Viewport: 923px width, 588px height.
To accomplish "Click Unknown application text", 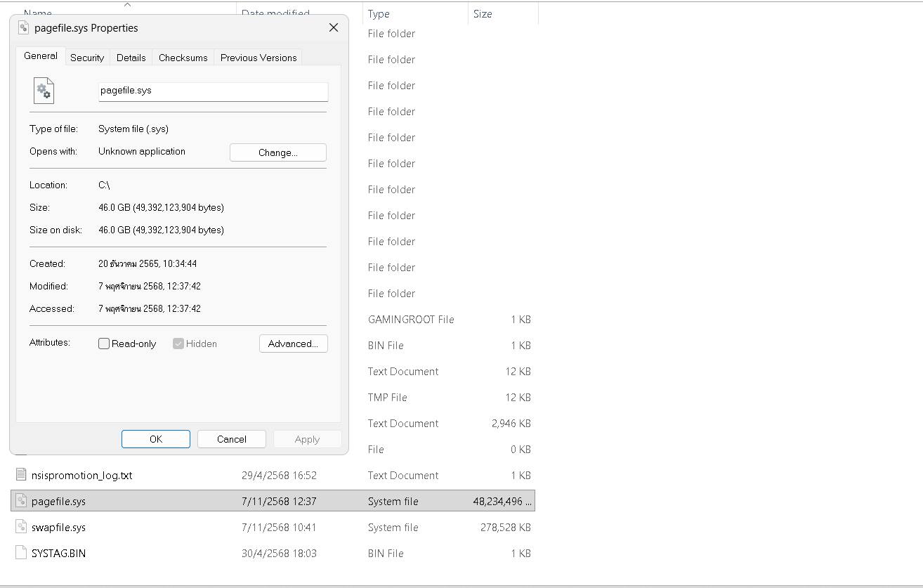I will [142, 151].
